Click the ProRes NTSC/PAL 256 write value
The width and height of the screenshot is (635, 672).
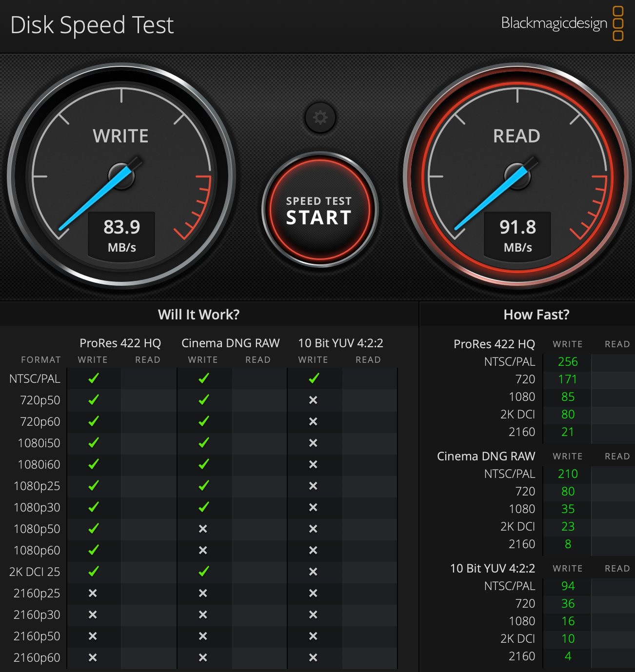568,362
